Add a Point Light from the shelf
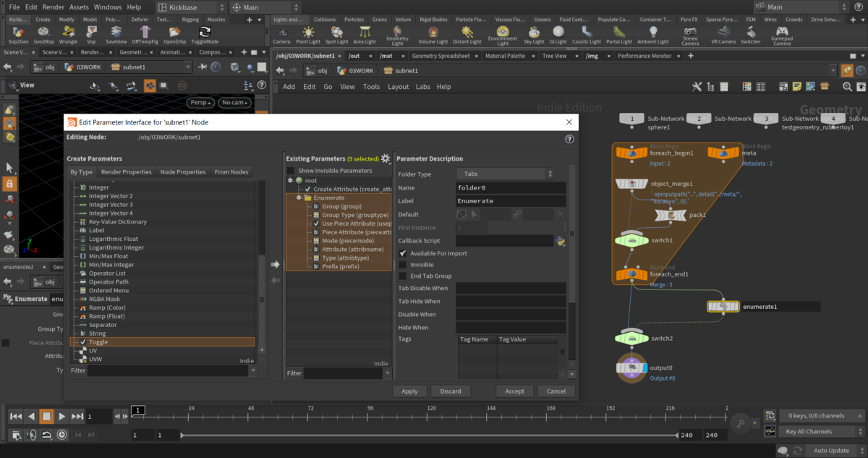The image size is (868, 458). tap(309, 35)
